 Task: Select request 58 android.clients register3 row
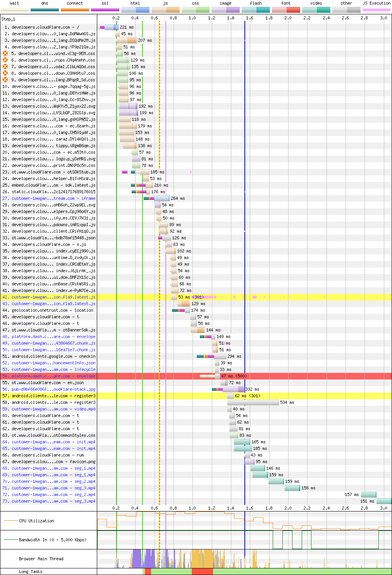click(49, 402)
